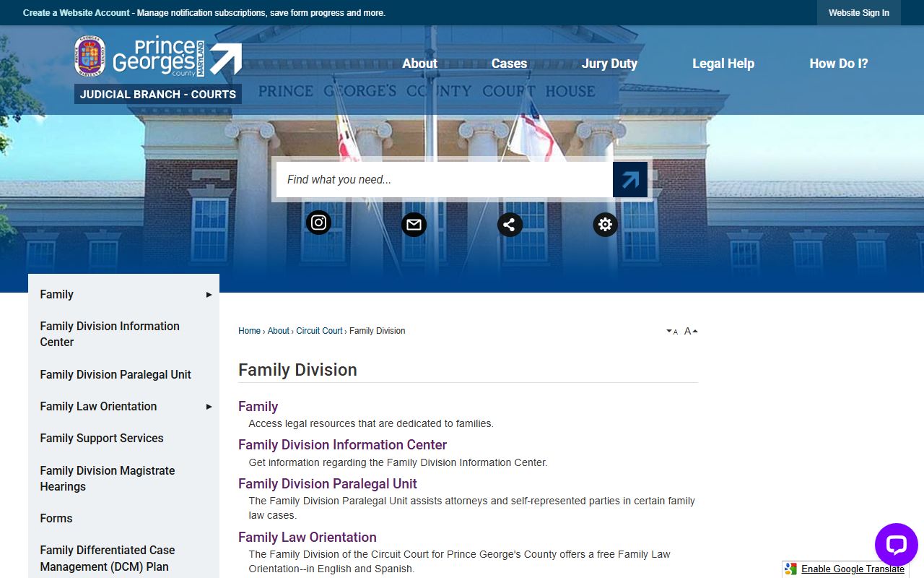Open the How Do I? menu
The height and width of the screenshot is (578, 924).
click(838, 64)
